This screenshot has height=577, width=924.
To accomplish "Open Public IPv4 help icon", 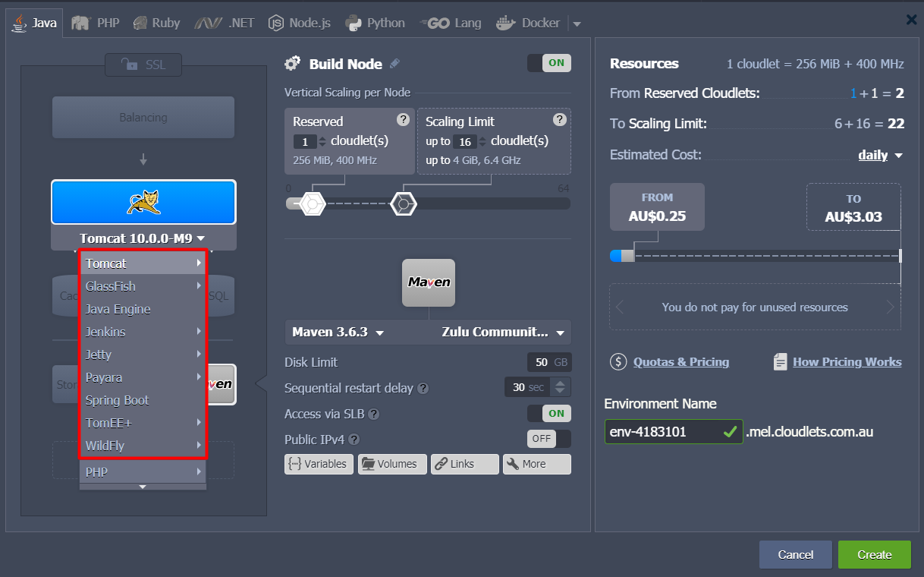I will click(x=354, y=439).
